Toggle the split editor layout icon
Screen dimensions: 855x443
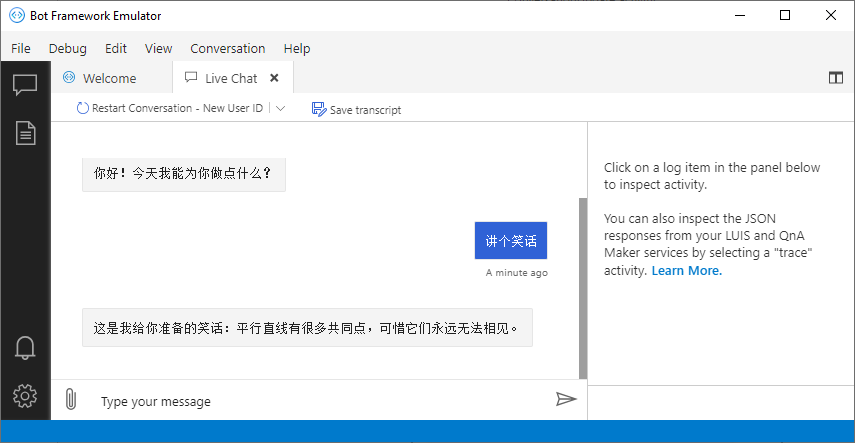[x=836, y=78]
